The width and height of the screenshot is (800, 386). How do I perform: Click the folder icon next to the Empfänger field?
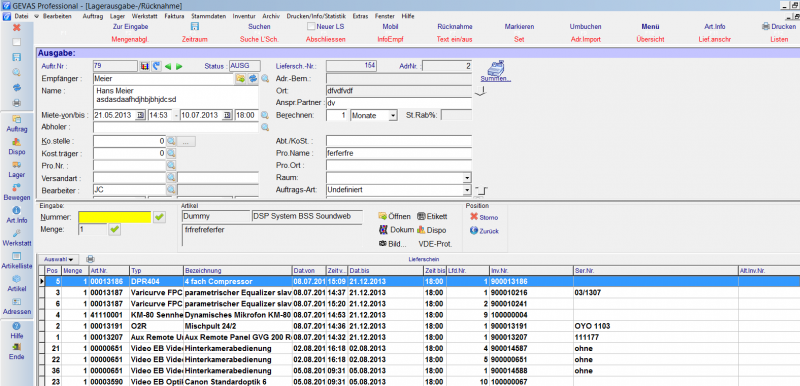pyautogui.click(x=240, y=79)
